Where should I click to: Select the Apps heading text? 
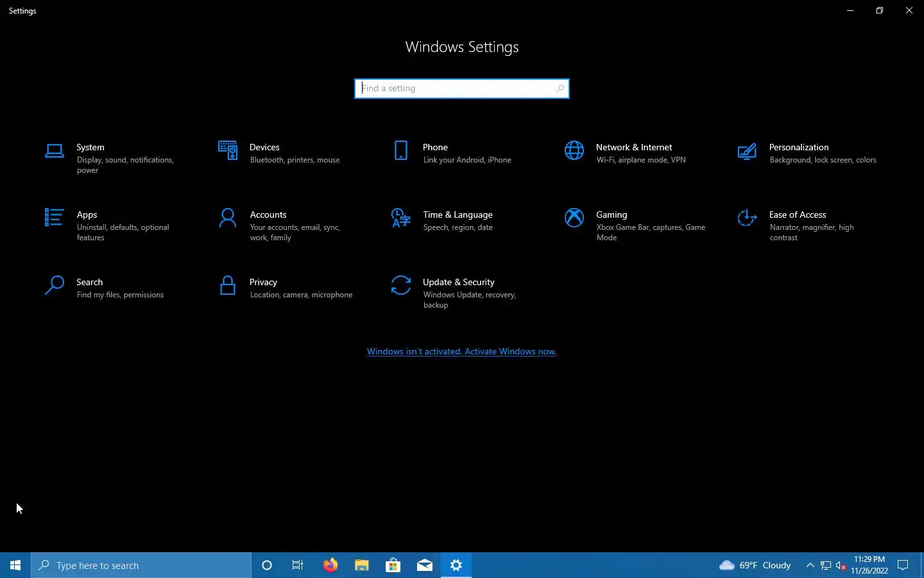coord(87,215)
